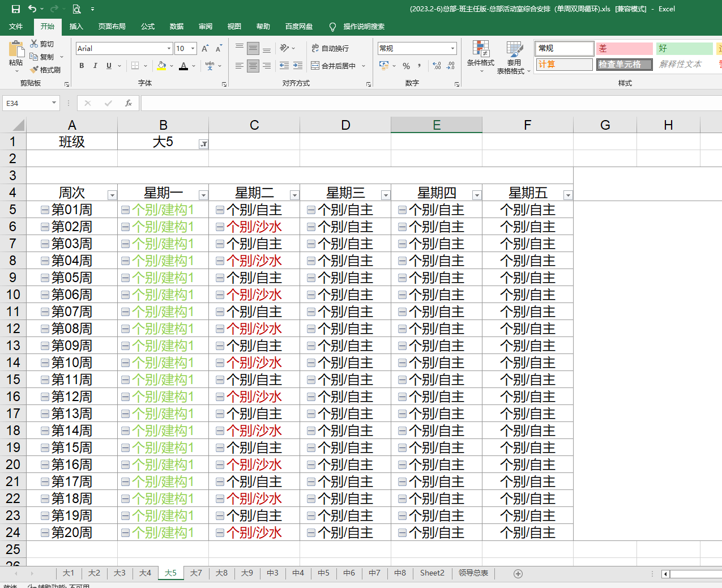Click the Insert Function fx button
722x588 pixels.
pos(129,103)
